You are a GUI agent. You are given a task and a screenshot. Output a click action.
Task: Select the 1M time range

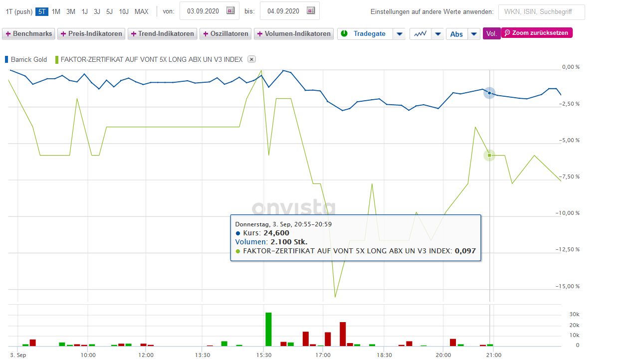coord(56,11)
